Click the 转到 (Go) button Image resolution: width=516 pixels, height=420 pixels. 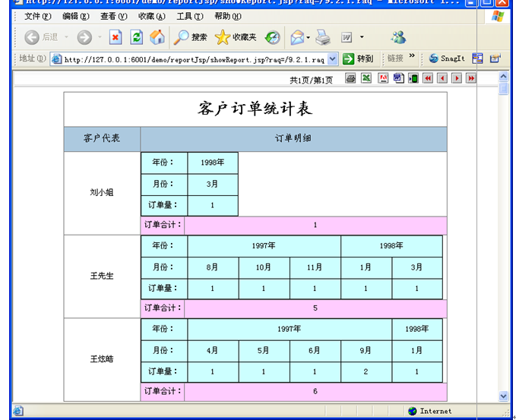358,59
